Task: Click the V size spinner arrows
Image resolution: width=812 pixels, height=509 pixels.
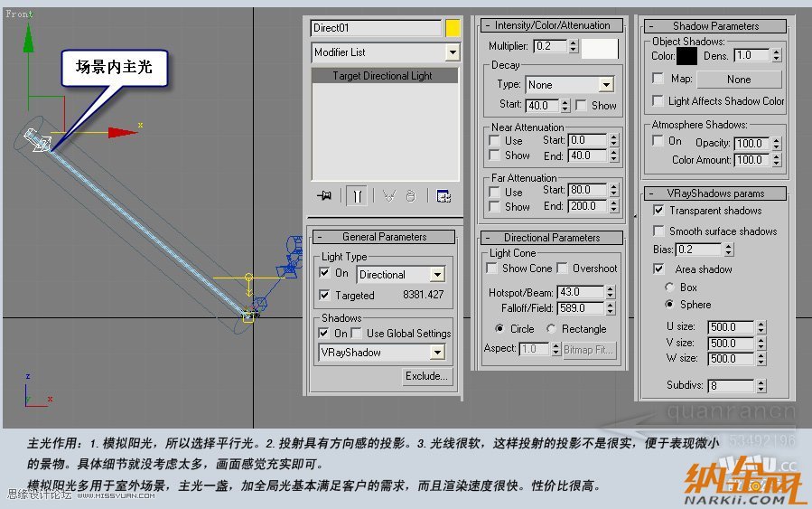Action: tap(761, 344)
